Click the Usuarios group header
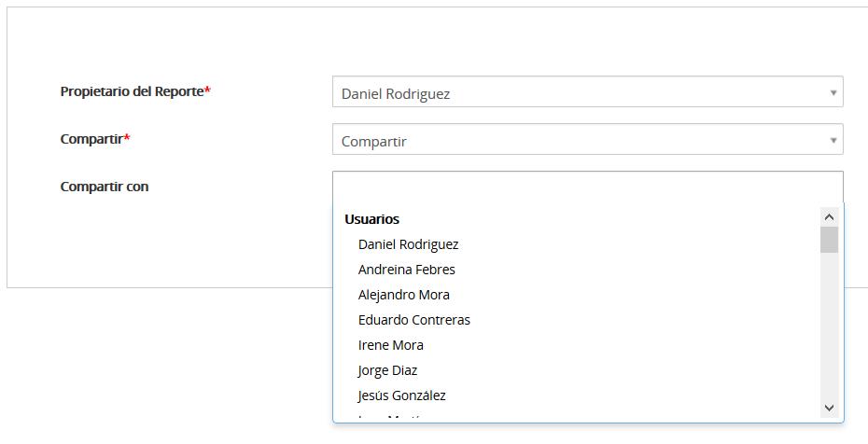The height and width of the screenshot is (444, 868). pyautogui.click(x=371, y=219)
